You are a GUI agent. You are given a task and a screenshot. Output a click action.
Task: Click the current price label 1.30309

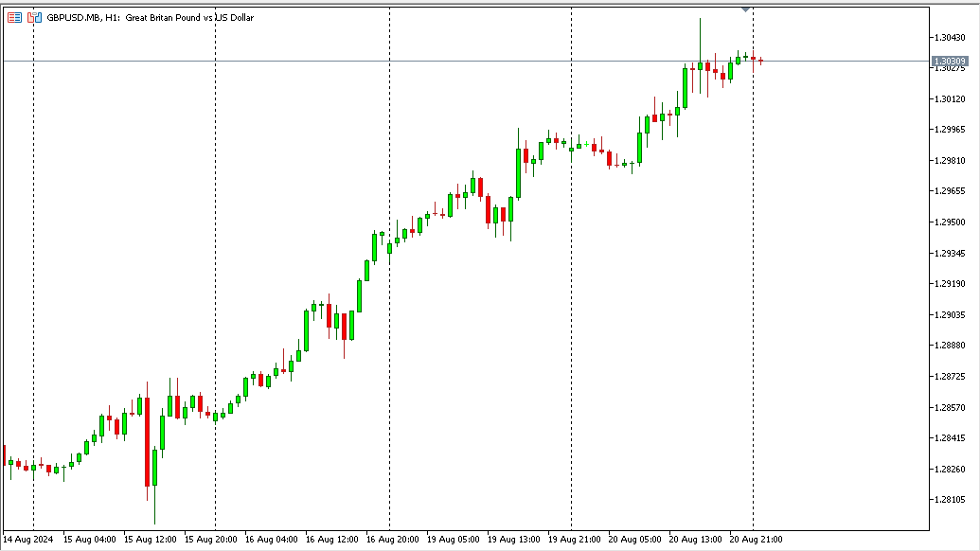[x=950, y=62]
